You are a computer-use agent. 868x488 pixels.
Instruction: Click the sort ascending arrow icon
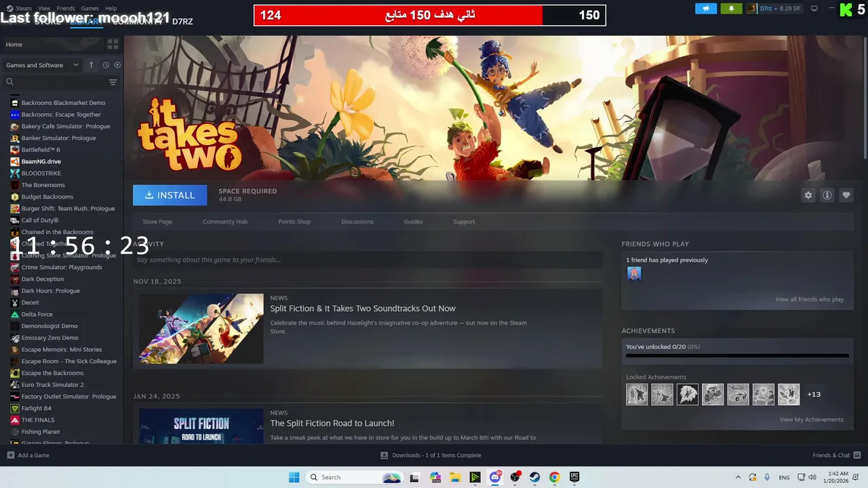pos(92,65)
